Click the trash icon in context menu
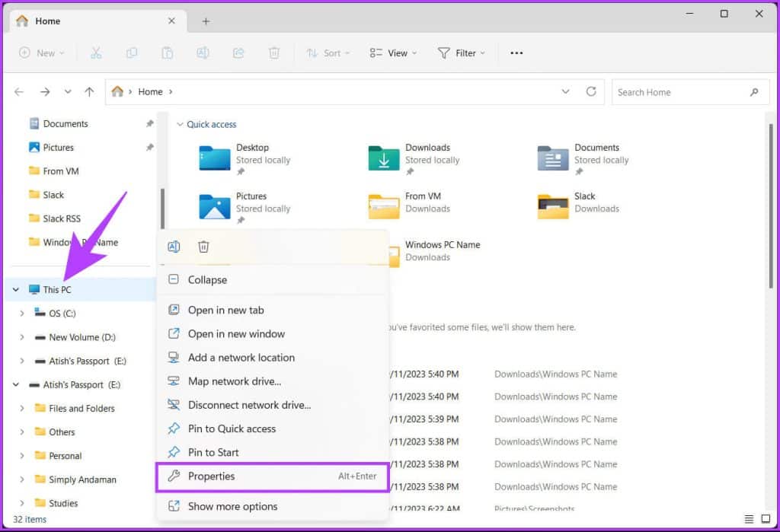 pos(203,247)
